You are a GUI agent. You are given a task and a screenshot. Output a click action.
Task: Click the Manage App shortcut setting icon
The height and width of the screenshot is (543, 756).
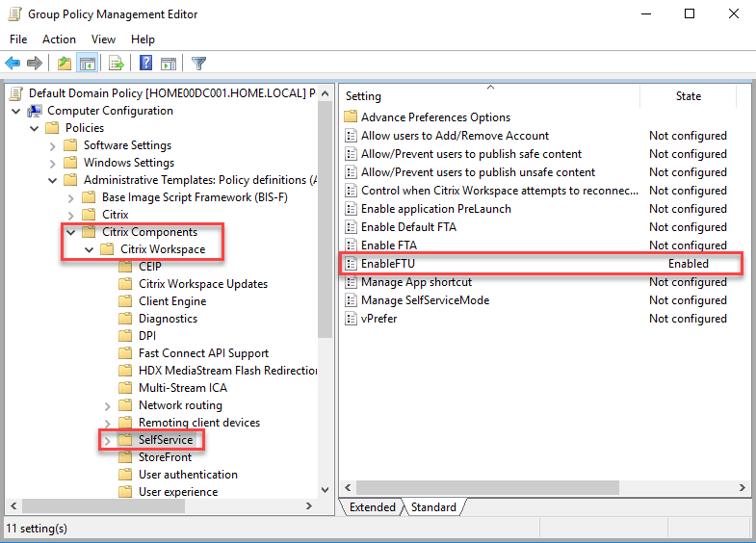[x=351, y=282]
